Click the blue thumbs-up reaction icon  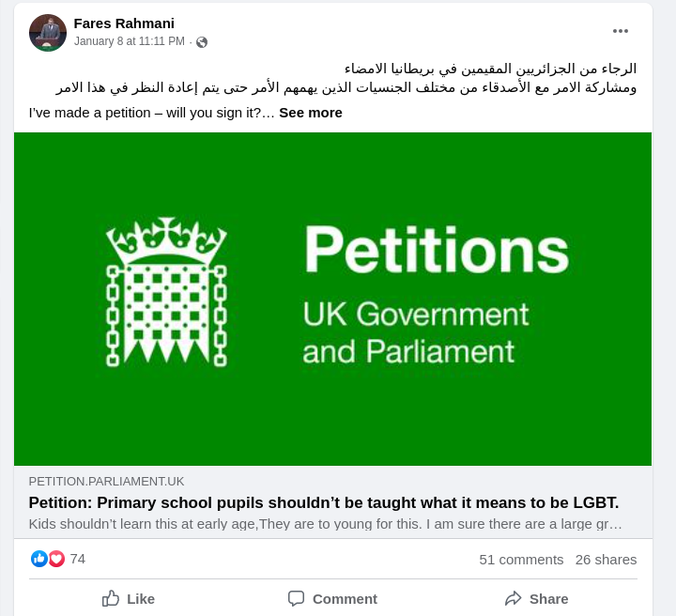(39, 559)
